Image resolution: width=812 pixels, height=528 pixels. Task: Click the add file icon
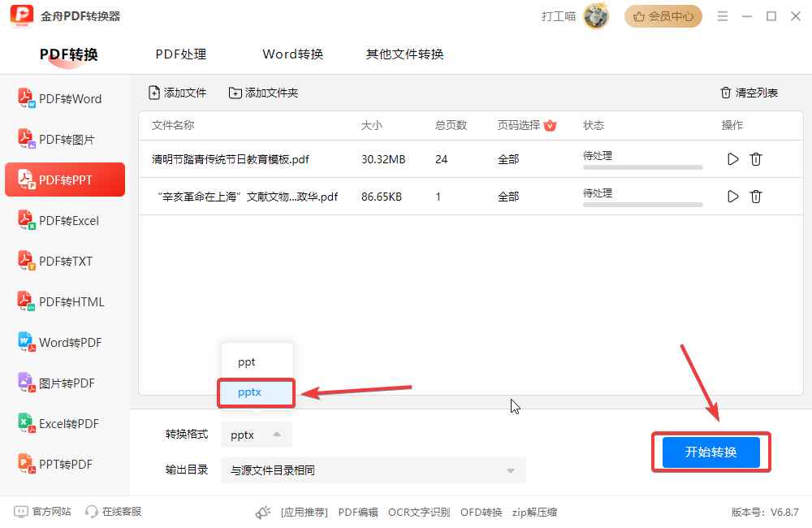click(x=153, y=93)
